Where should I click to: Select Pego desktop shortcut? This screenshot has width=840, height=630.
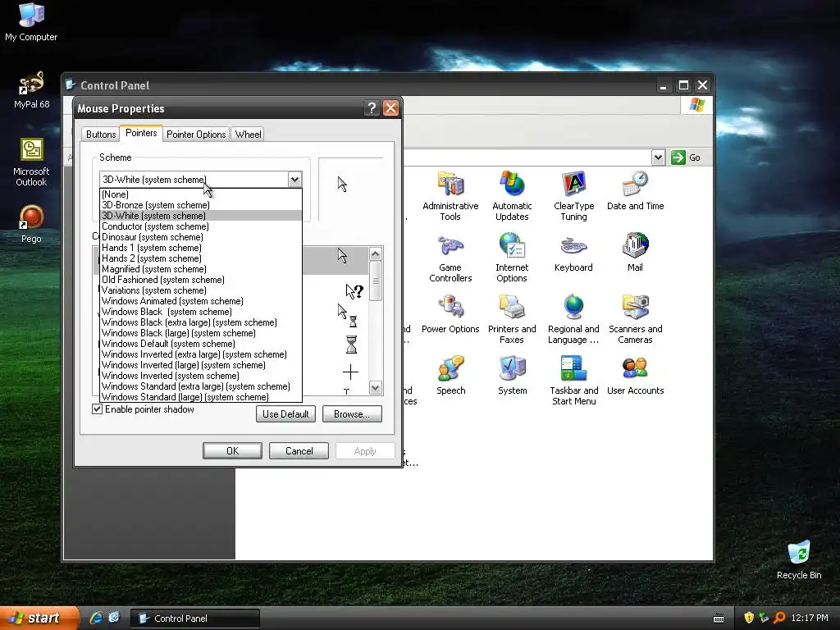[31, 224]
